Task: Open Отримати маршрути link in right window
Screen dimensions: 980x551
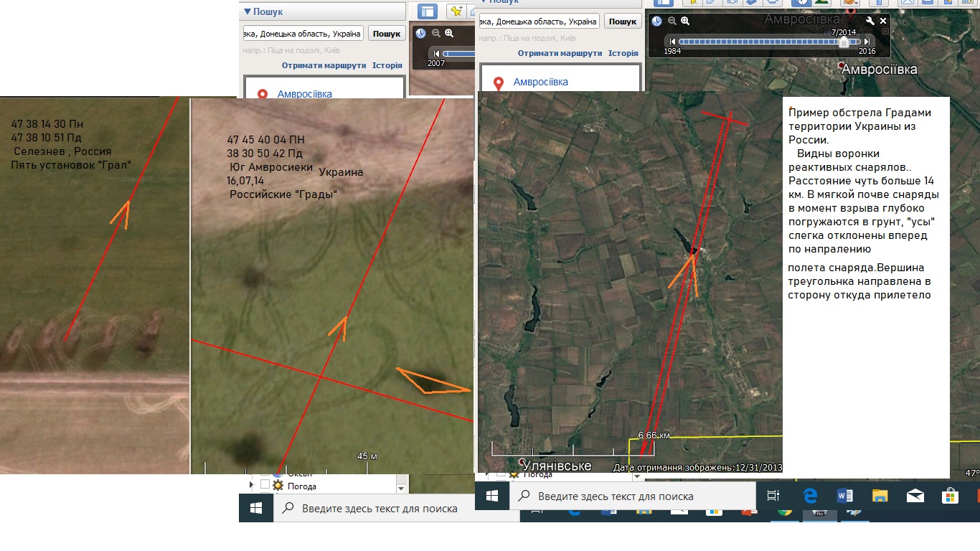Action: [560, 53]
